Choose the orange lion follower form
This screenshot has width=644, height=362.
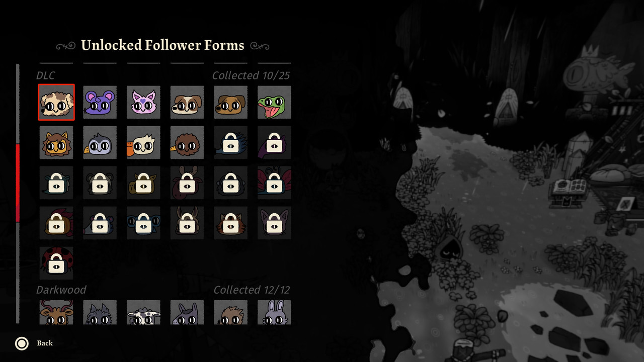tap(56, 142)
